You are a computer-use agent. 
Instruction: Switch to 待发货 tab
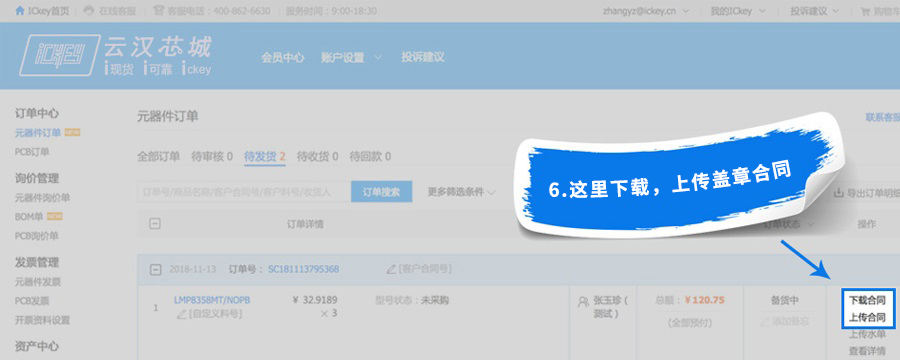[x=265, y=156]
